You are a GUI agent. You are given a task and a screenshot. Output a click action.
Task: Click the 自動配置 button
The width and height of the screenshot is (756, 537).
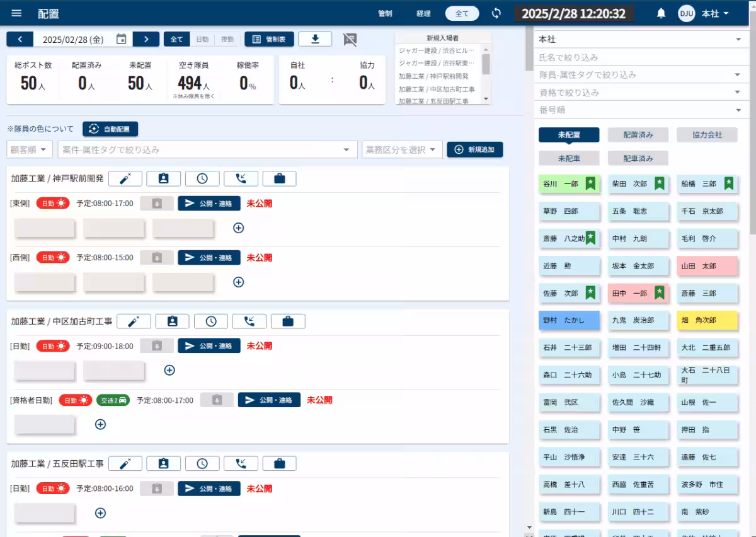pos(110,129)
